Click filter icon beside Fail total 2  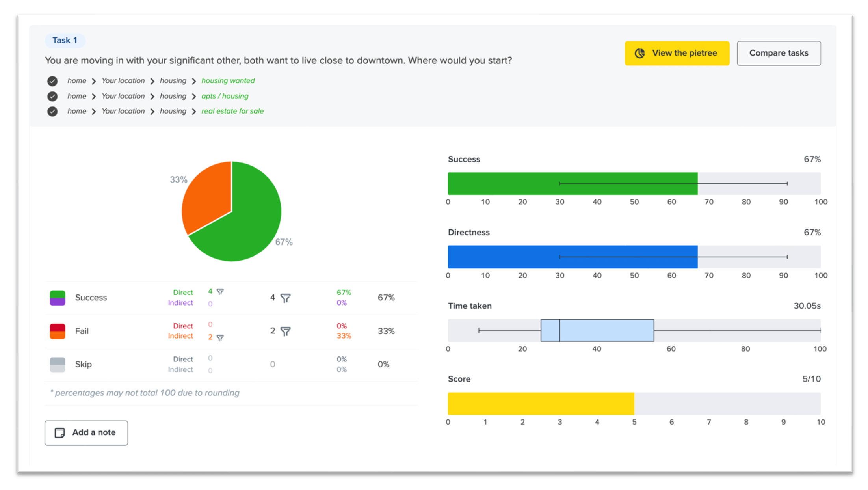[x=286, y=332]
